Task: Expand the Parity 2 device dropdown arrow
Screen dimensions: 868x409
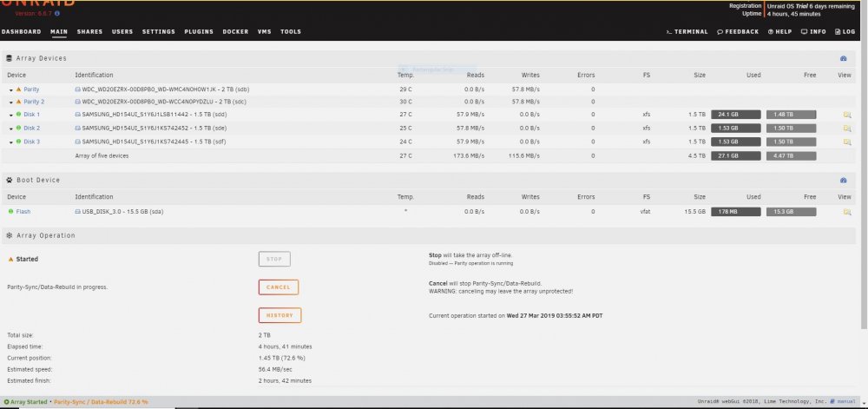Action: 11,102
